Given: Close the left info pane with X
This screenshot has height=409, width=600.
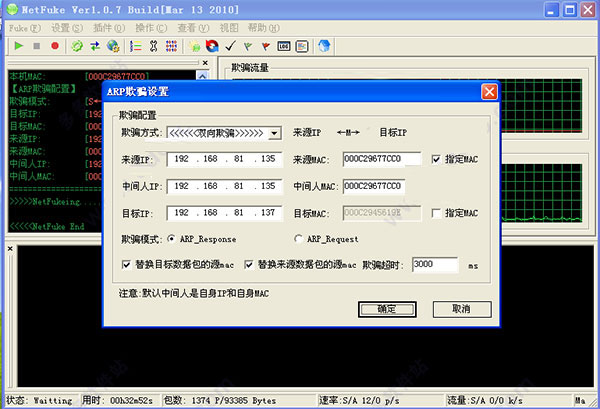Looking at the screenshot, I should [x=205, y=63].
